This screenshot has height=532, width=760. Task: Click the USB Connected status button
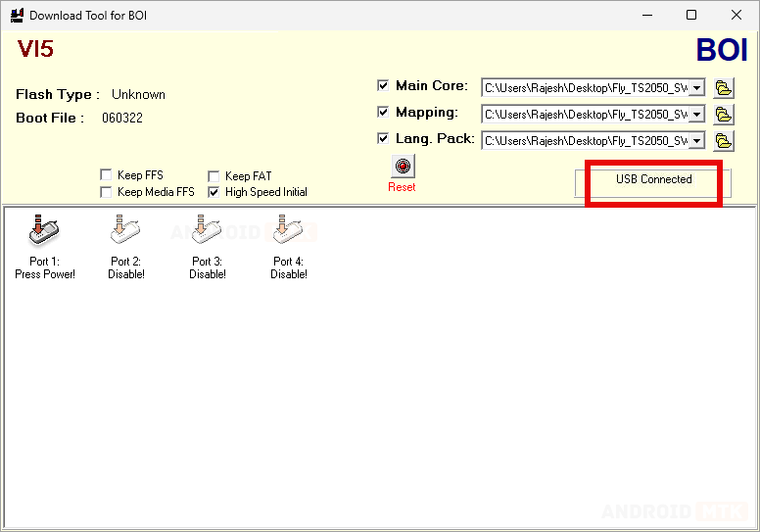pyautogui.click(x=653, y=181)
